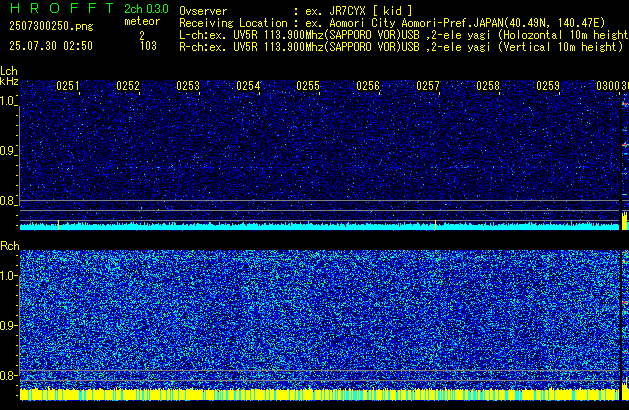This screenshot has height=410, width=629.
Task: Click the yellow spike near 0257 in Lch level bar
Action: coord(436,225)
